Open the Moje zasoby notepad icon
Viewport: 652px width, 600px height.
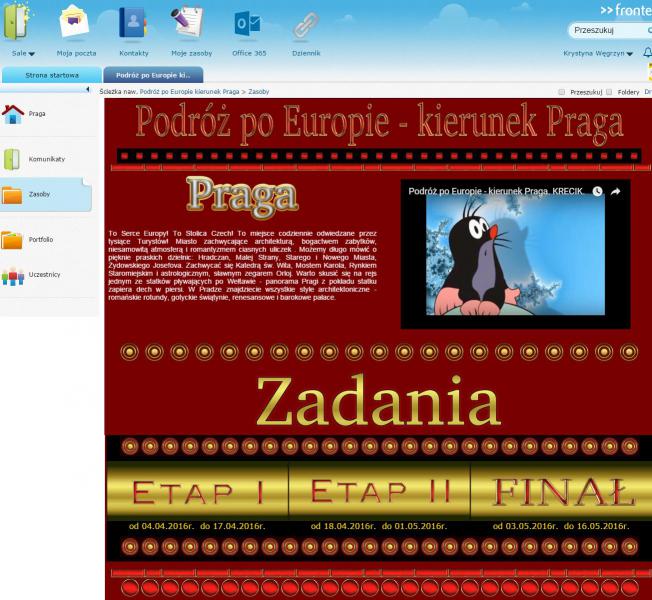click(188, 22)
